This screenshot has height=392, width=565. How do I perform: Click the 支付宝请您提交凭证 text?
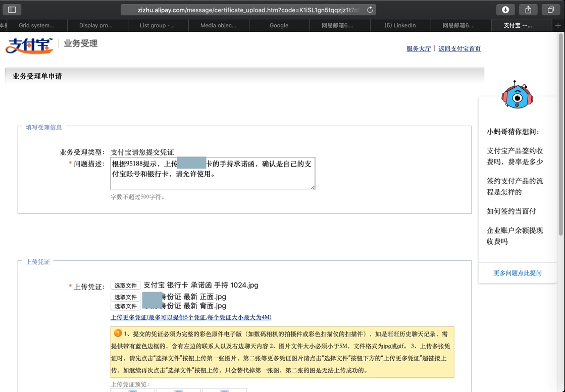pyautogui.click(x=142, y=152)
